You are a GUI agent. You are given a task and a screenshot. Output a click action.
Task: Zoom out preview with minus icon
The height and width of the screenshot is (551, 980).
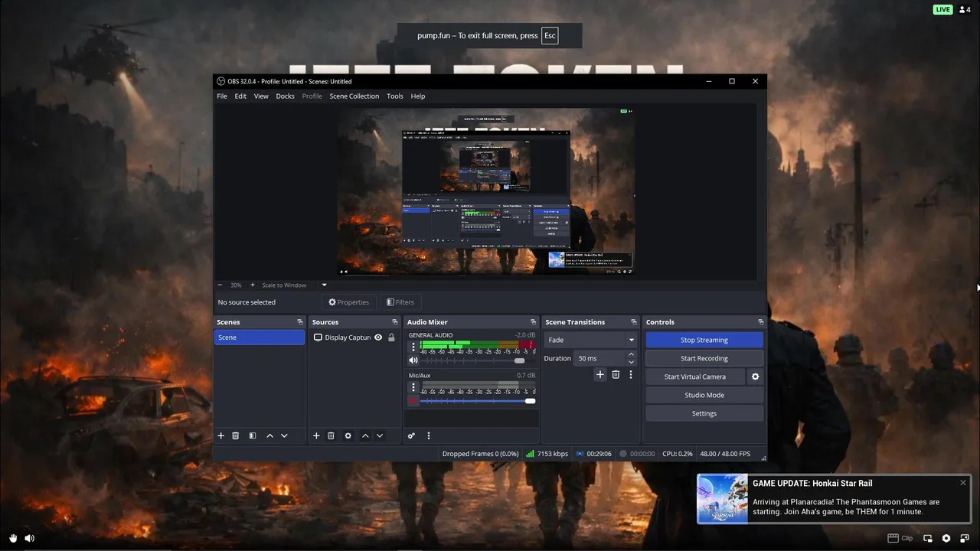tap(220, 285)
